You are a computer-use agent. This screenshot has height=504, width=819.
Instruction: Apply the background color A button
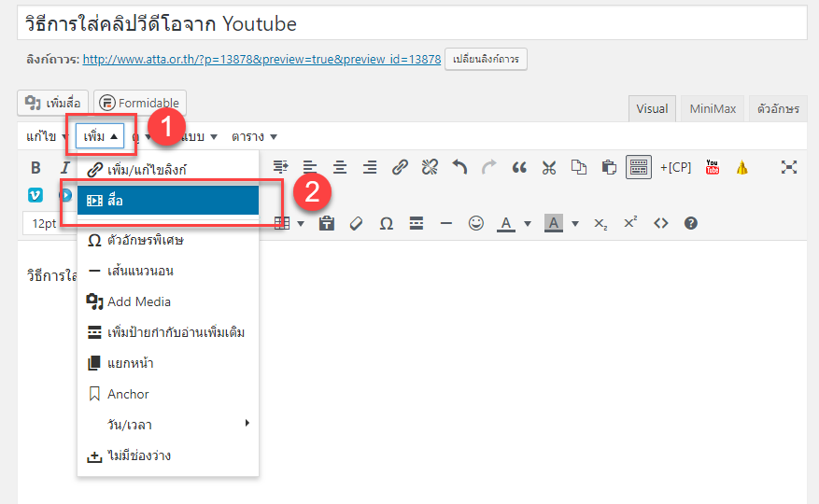pyautogui.click(x=554, y=224)
